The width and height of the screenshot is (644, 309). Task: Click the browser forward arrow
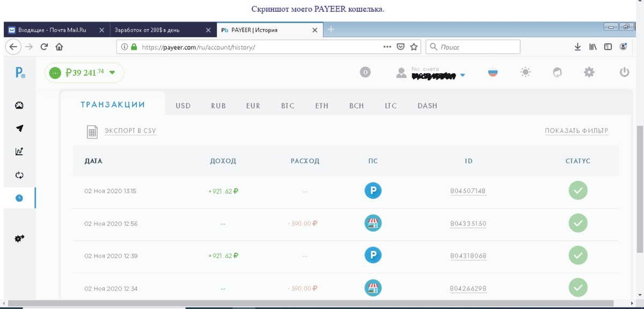click(x=29, y=47)
